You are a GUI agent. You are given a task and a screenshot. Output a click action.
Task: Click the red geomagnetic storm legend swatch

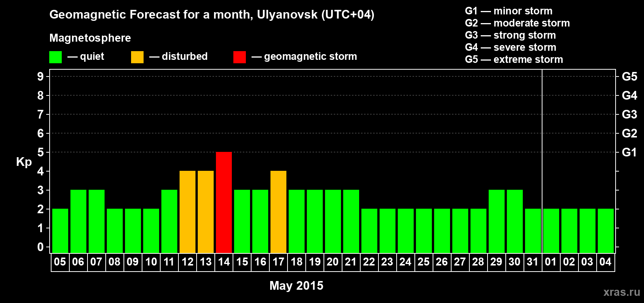coord(239,57)
